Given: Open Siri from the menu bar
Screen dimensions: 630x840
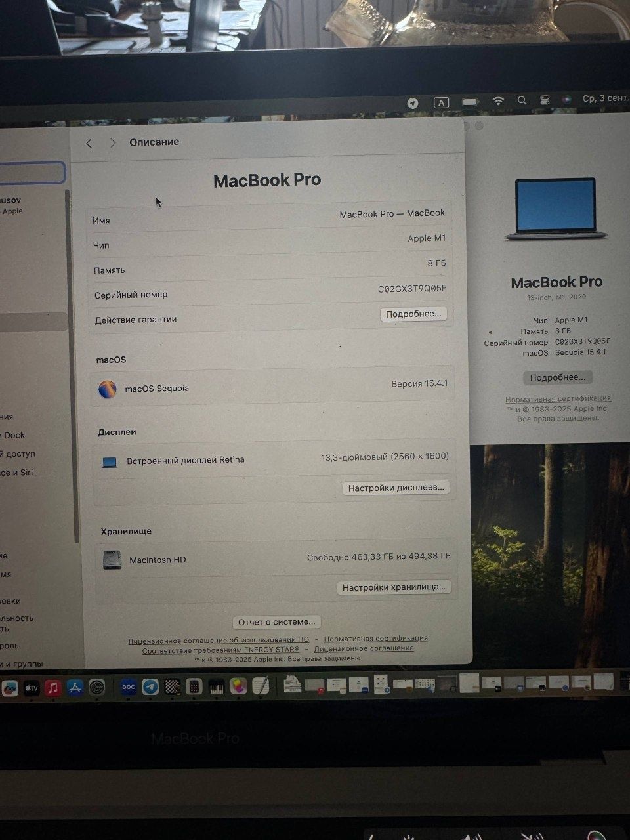Looking at the screenshot, I should coord(567,99).
